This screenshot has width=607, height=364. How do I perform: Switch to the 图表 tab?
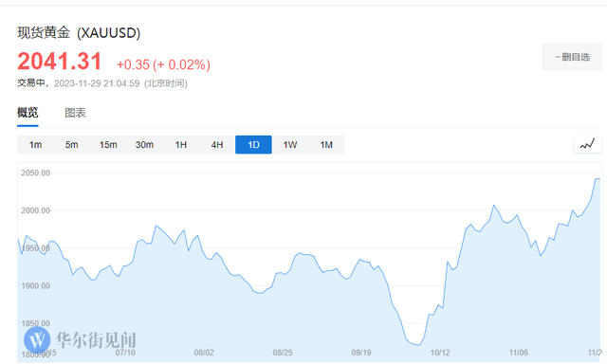coord(75,113)
